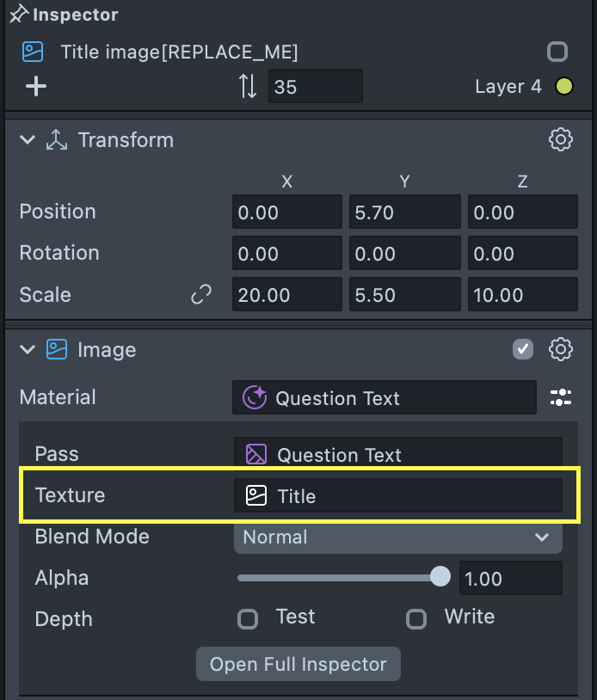The image size is (597, 700).
Task: Click the Position Y input field
Action: [x=404, y=212]
